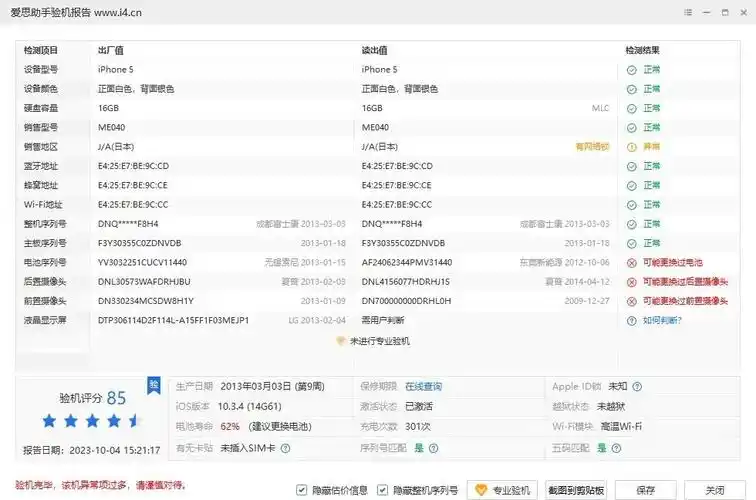Click the 检测项目 column header
Screen dimensions: 756x500
[x=40, y=50]
